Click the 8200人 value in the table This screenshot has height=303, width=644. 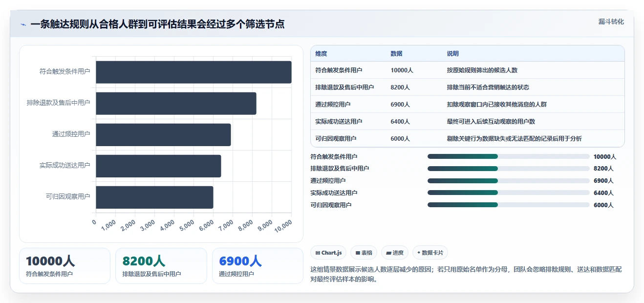(x=400, y=87)
